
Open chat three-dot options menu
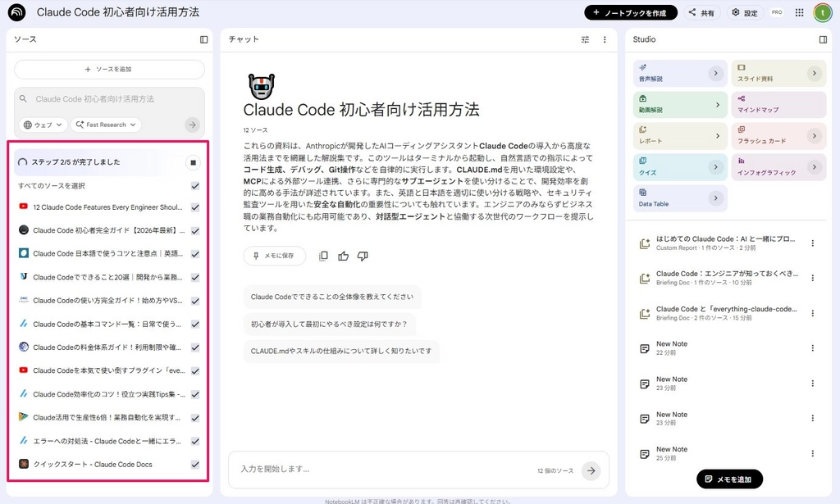point(605,39)
